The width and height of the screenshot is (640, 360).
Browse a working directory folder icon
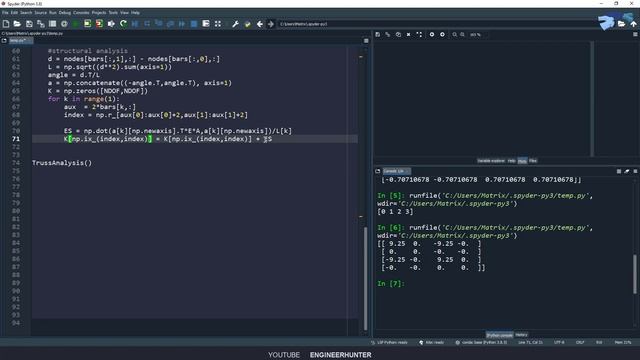[621, 24]
